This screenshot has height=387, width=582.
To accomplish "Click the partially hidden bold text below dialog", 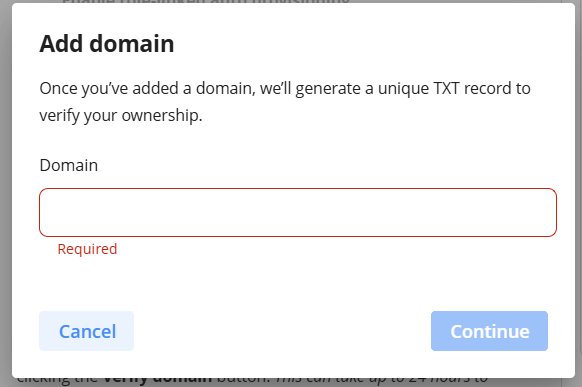I will [x=157, y=380].
